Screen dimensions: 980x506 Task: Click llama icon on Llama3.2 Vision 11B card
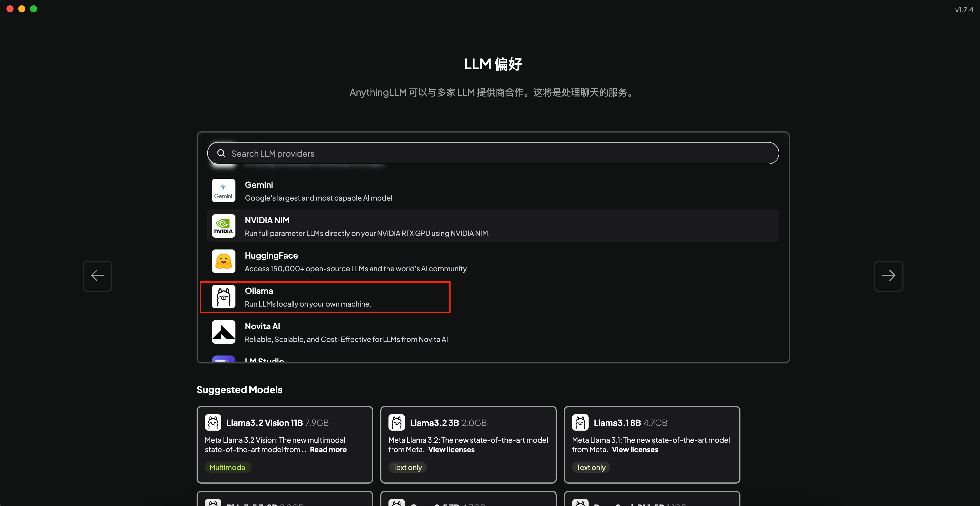coord(213,423)
